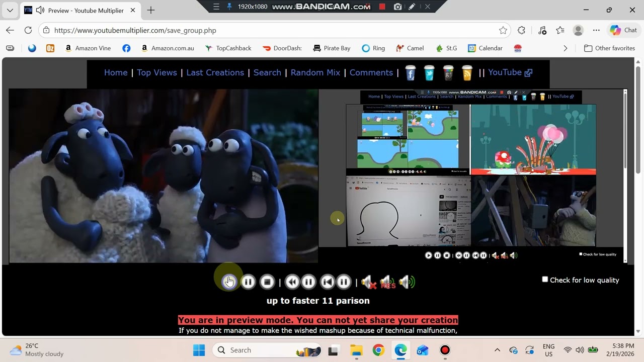
Task: Close the Preview - Youtube Multiplier tab
Action: tap(133, 10)
